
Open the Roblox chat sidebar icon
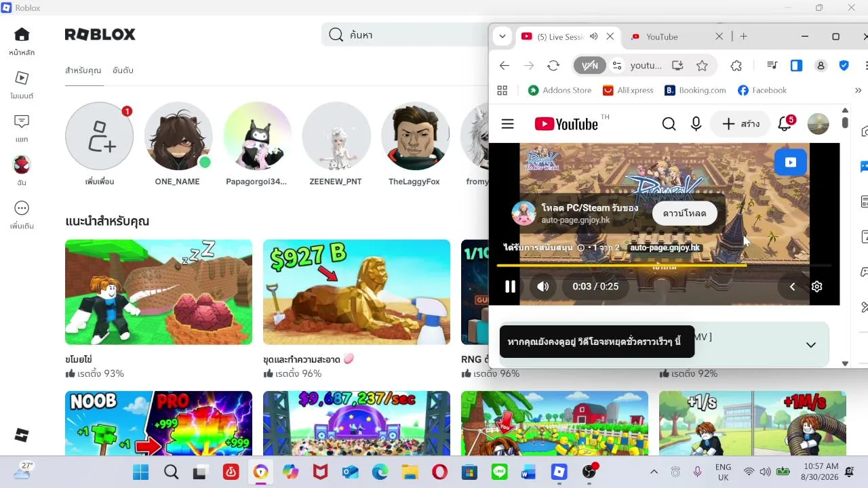point(22,121)
